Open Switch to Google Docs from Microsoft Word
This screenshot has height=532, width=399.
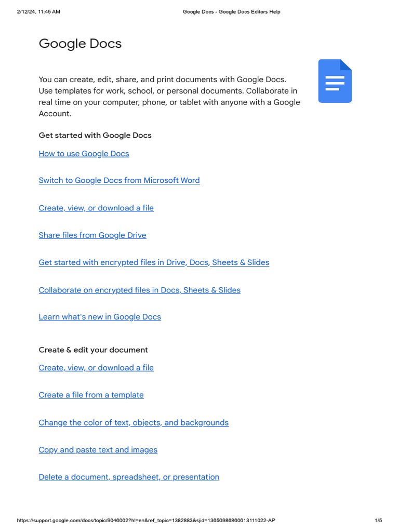point(119,180)
